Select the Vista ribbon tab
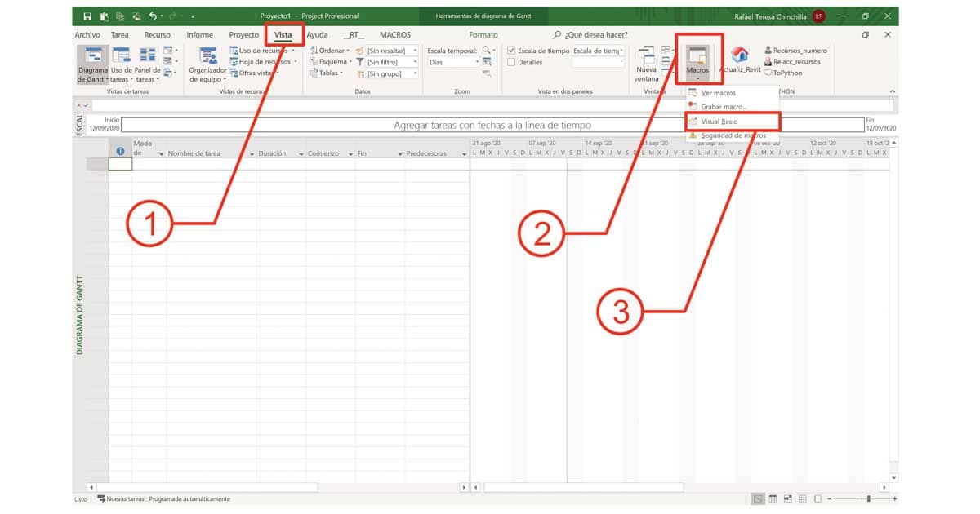This screenshot has width=980, height=514. (283, 35)
